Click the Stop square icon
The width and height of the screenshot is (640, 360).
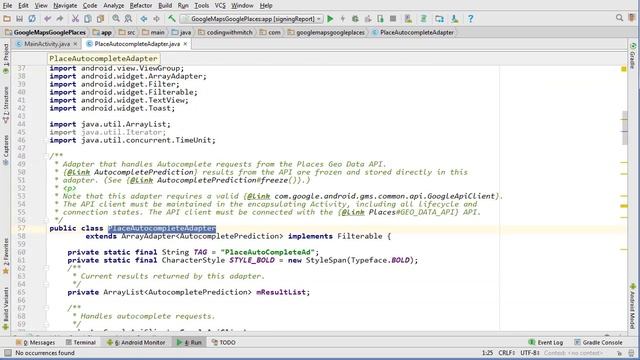[393, 19]
